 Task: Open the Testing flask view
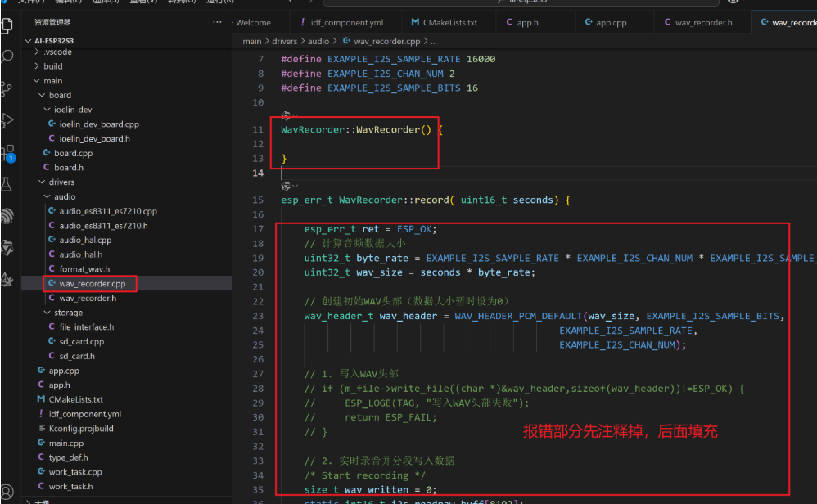click(x=7, y=184)
